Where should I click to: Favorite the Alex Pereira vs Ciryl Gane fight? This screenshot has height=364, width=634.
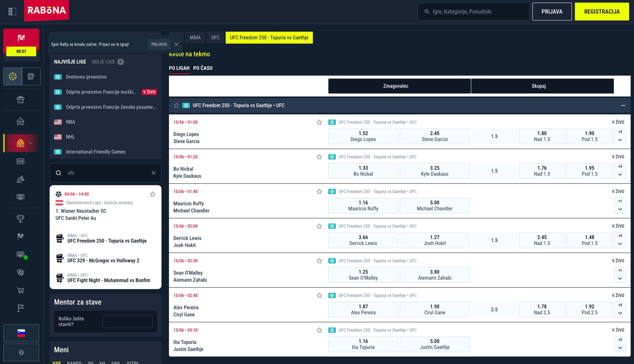click(x=319, y=295)
